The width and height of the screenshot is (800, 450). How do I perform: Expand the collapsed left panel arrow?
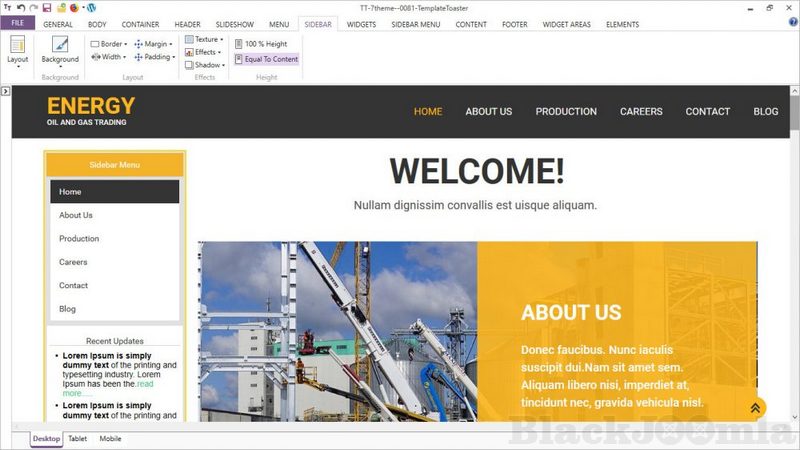point(5,91)
